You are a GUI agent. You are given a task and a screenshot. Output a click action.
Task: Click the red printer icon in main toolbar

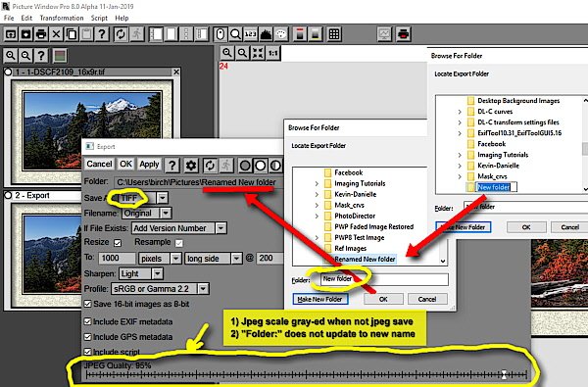tap(404, 34)
